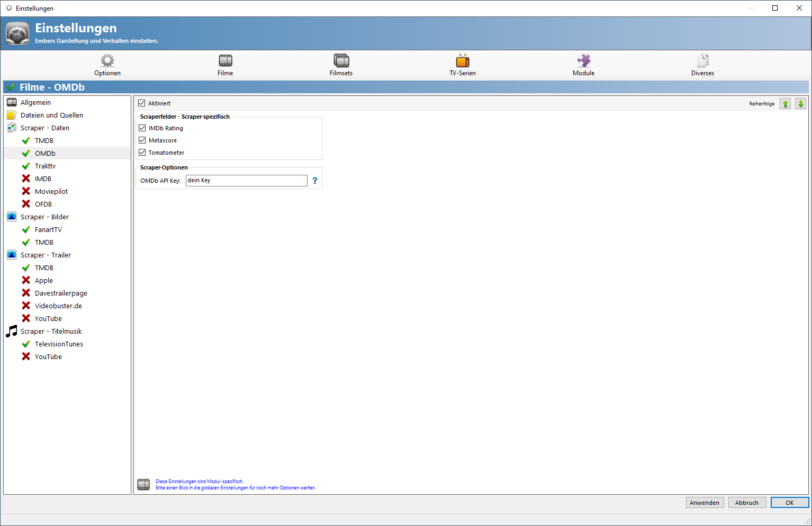Select YouTube under Scraper - Titelmusik

(48, 356)
